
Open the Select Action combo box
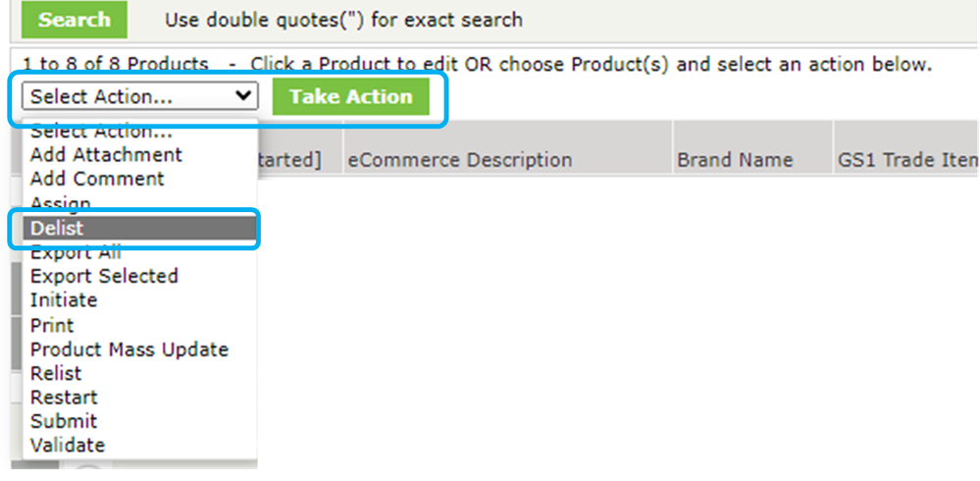coord(139,96)
